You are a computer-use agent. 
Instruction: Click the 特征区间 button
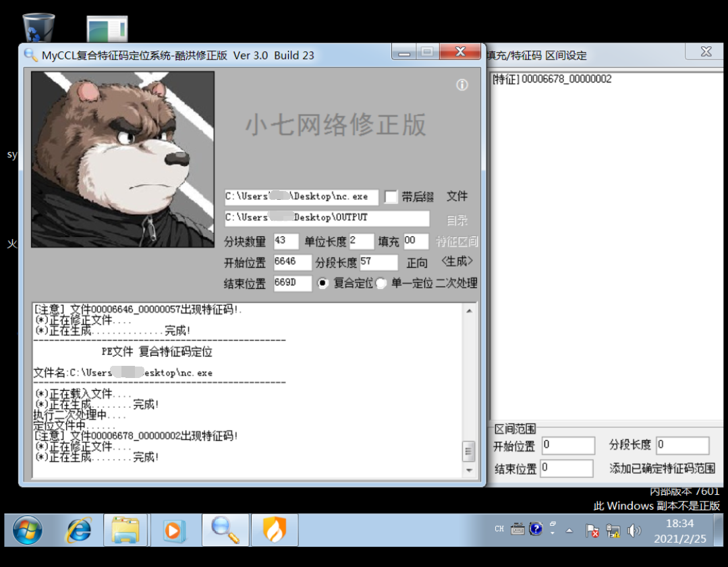pos(457,242)
